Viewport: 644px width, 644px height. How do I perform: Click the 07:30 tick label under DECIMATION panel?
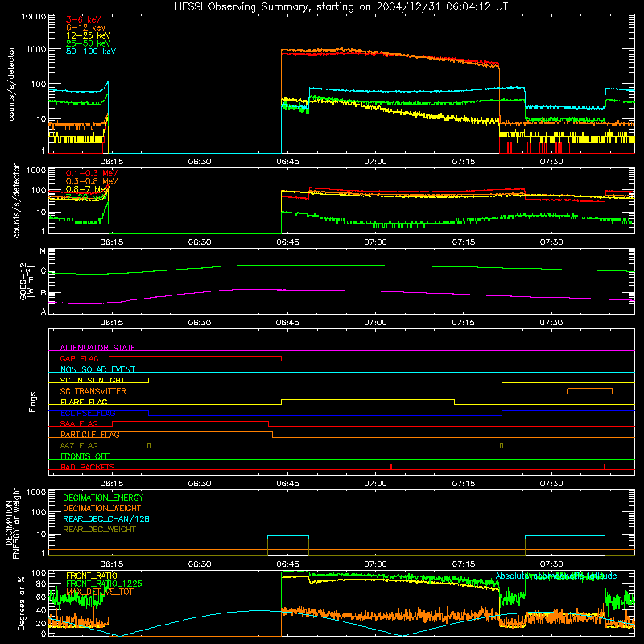tap(551, 564)
